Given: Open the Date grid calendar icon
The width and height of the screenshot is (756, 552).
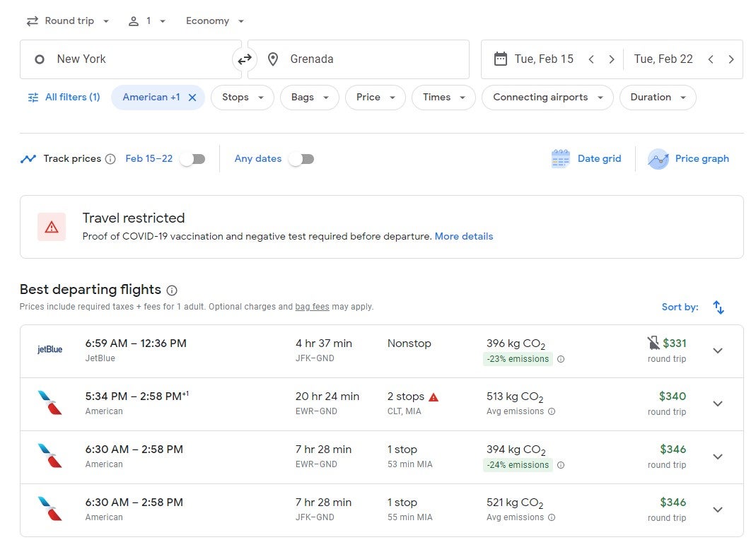Looking at the screenshot, I should [x=560, y=158].
